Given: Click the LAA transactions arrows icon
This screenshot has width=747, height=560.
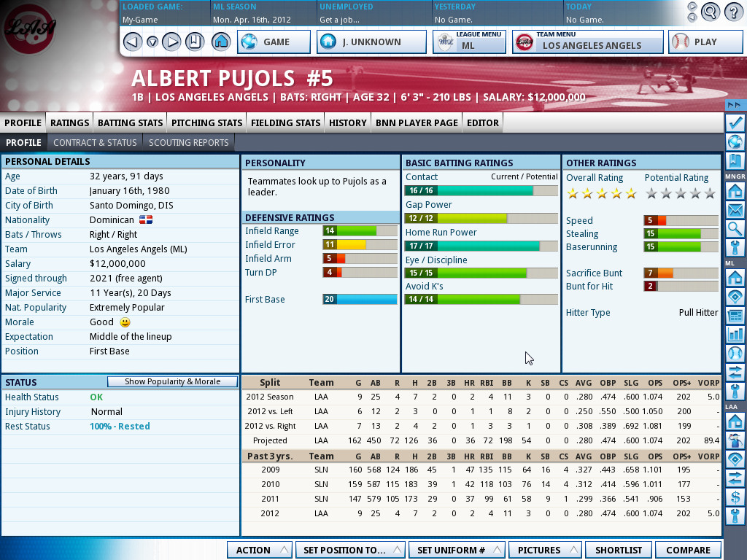Looking at the screenshot, I should pyautogui.click(x=735, y=478).
